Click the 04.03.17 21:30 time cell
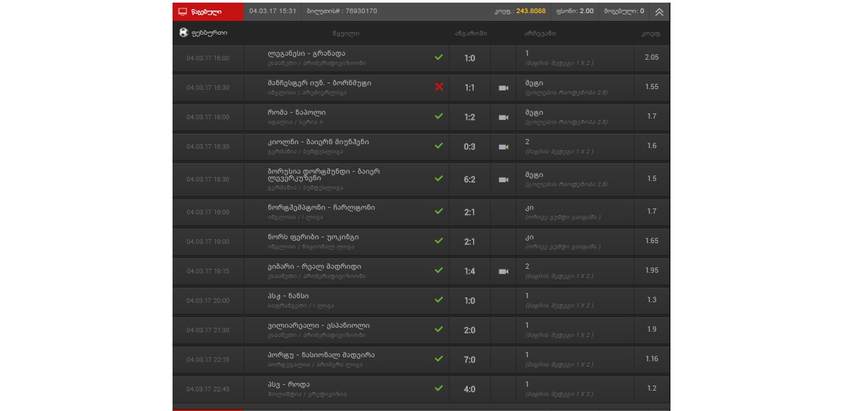The width and height of the screenshot is (868, 411). coord(208,330)
